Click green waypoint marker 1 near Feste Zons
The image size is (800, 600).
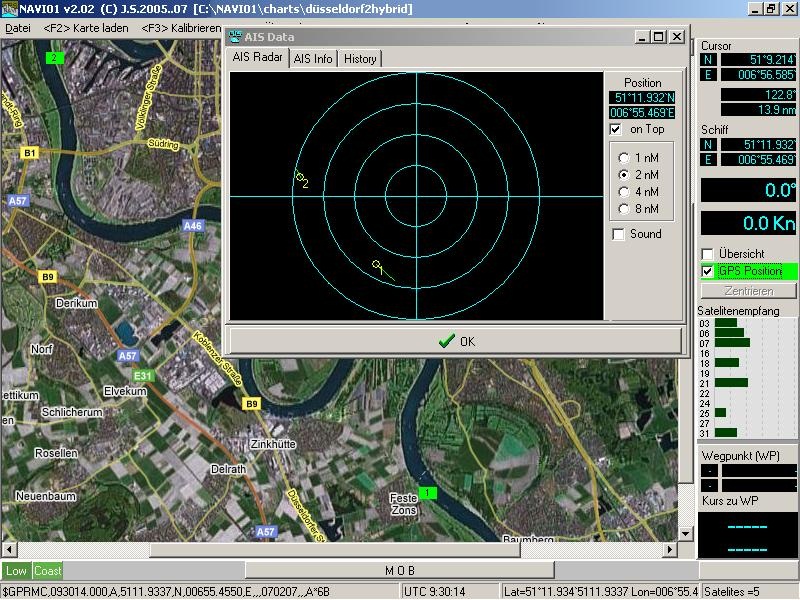[427, 493]
